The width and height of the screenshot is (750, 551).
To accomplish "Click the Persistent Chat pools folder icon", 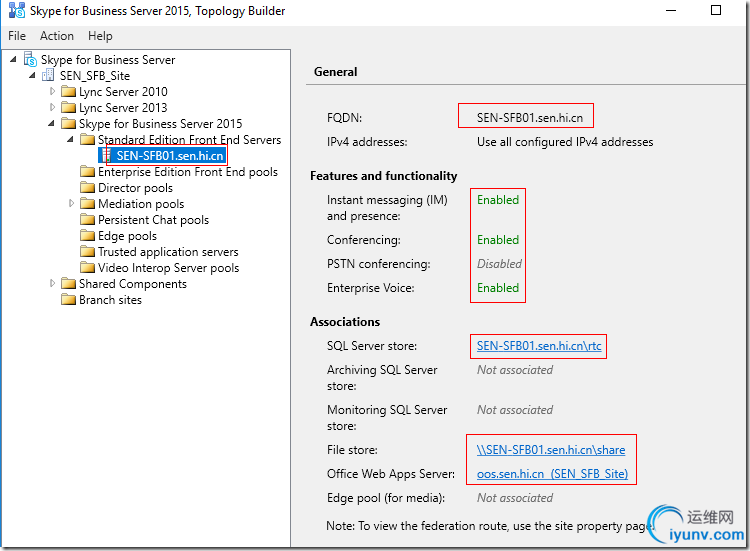I will pyautogui.click(x=88, y=220).
